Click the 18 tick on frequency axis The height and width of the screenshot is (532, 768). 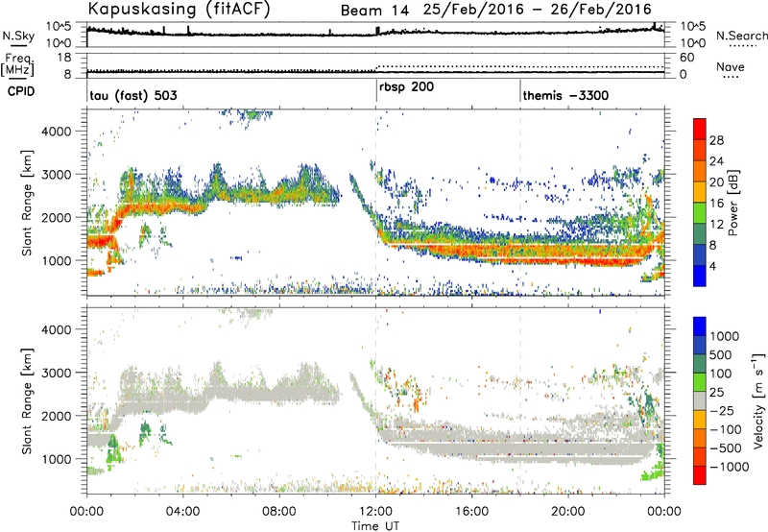tap(64, 58)
